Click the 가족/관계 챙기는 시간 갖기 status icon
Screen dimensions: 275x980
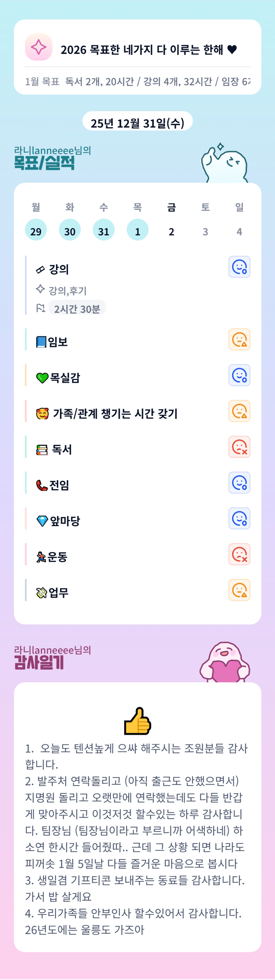239,411
